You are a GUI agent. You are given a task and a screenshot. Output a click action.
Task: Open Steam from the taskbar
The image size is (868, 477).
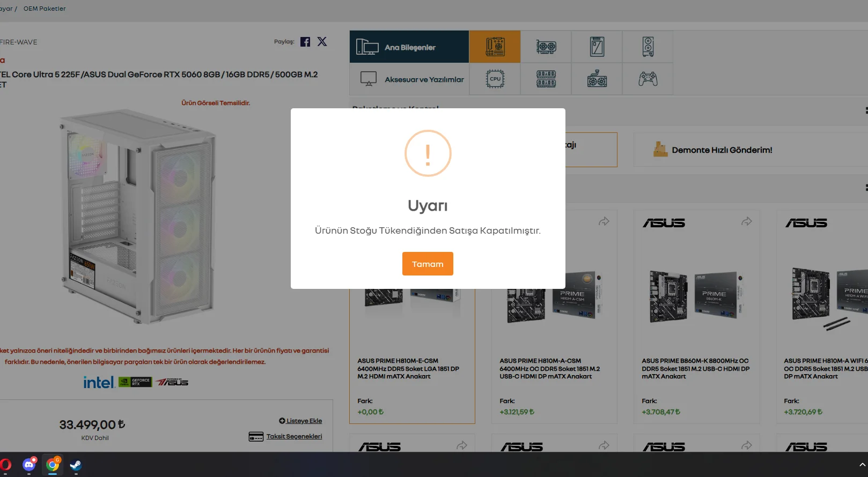coord(76,465)
